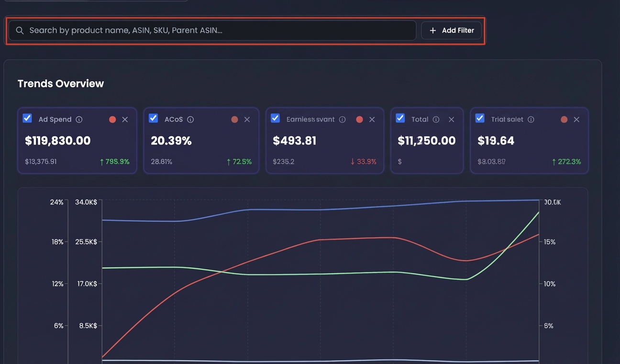Viewport: 620px width, 364px height.
Task: Pick the Ad Spend red color dot
Action: pyautogui.click(x=112, y=120)
